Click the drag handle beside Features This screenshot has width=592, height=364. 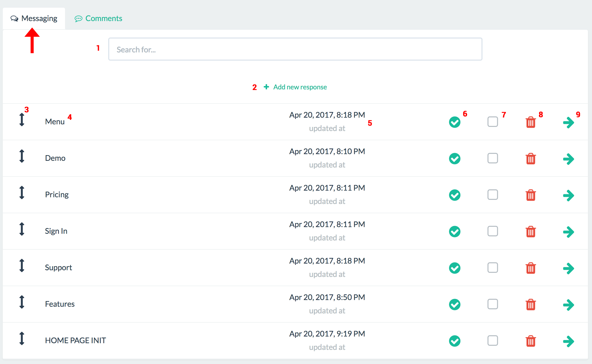tap(22, 302)
